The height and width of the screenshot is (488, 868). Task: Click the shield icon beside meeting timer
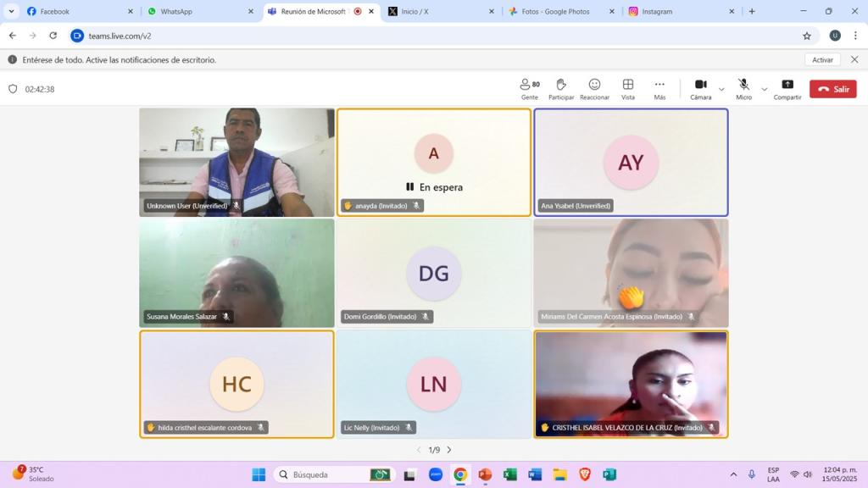pos(13,89)
